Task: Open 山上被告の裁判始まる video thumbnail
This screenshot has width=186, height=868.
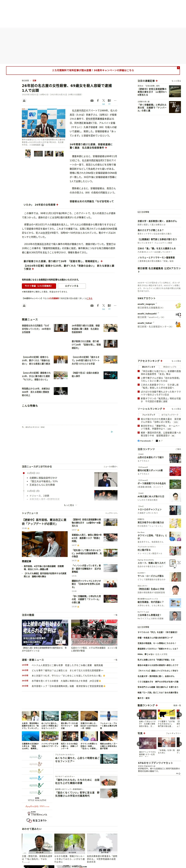Action: [45, 632]
